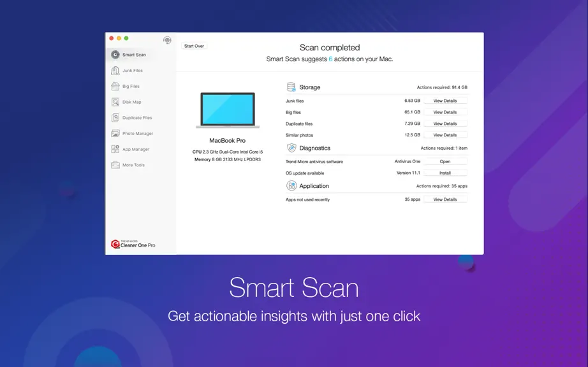Click the 'Duplicate files' storage row label
588x367 pixels.
299,124
